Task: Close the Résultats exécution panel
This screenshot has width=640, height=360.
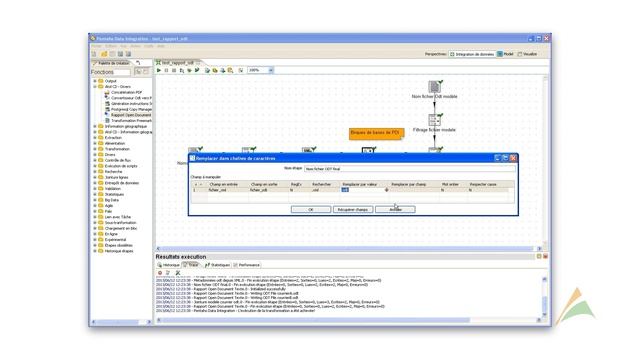Action: [x=545, y=256]
